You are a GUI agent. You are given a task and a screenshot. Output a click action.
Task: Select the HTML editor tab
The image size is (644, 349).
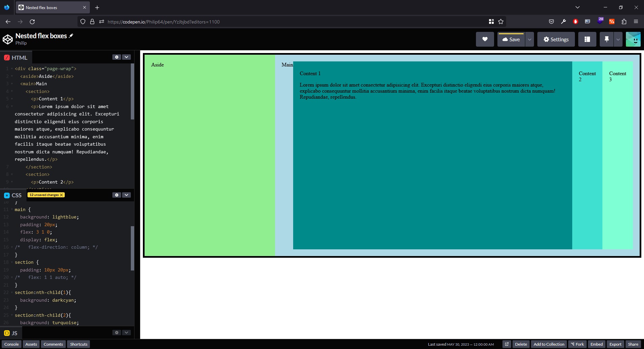[x=16, y=57]
